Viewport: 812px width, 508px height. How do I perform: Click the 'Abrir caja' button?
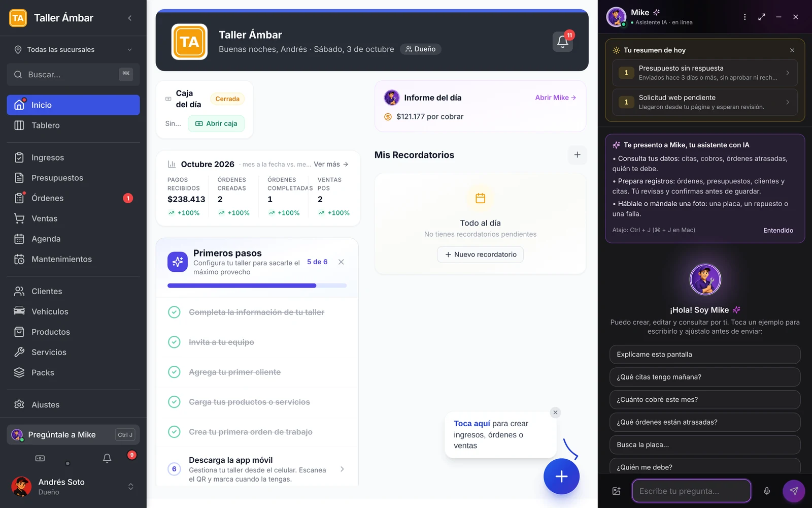(x=216, y=123)
